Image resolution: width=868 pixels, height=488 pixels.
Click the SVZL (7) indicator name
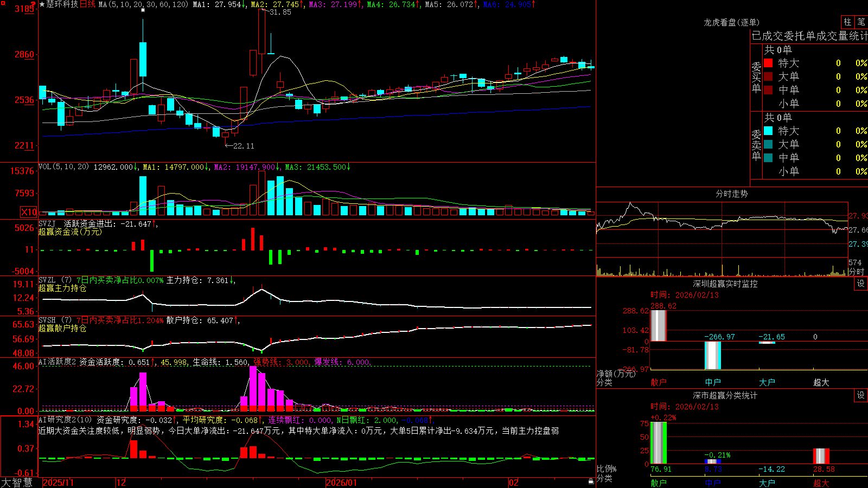click(55, 280)
